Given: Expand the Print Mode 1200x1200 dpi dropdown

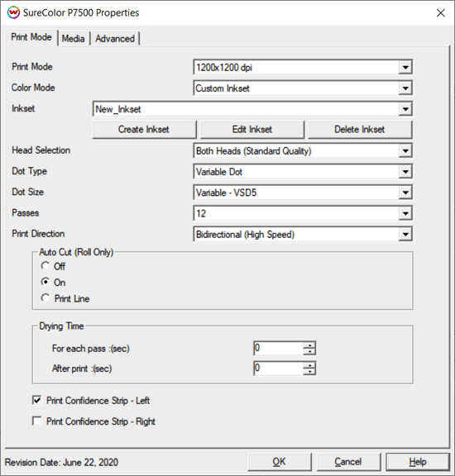Looking at the screenshot, I should pyautogui.click(x=405, y=68).
